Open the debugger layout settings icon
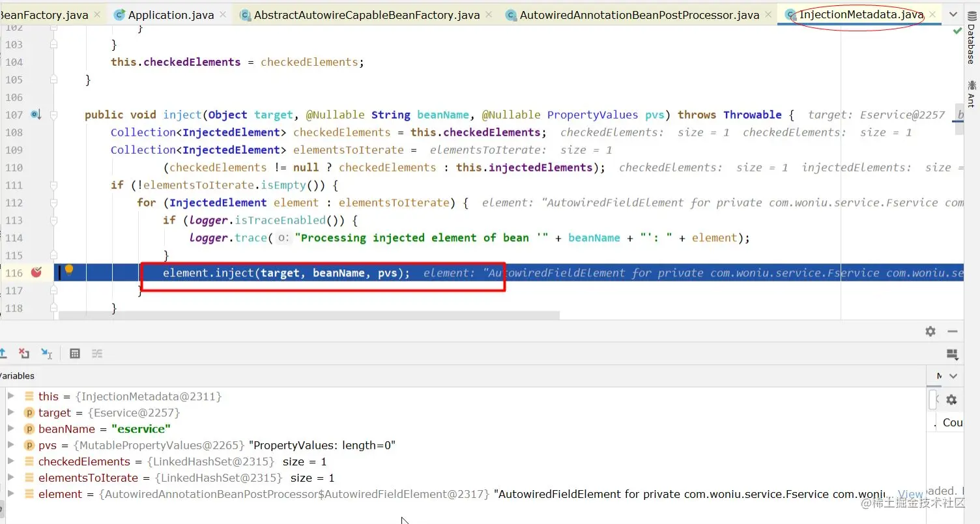 pyautogui.click(x=953, y=354)
